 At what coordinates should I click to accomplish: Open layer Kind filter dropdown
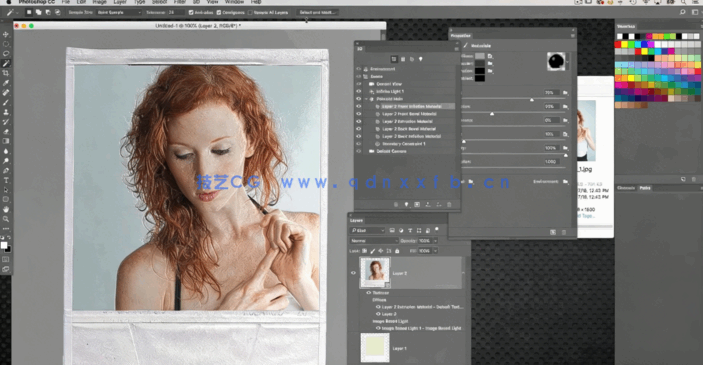(368, 230)
